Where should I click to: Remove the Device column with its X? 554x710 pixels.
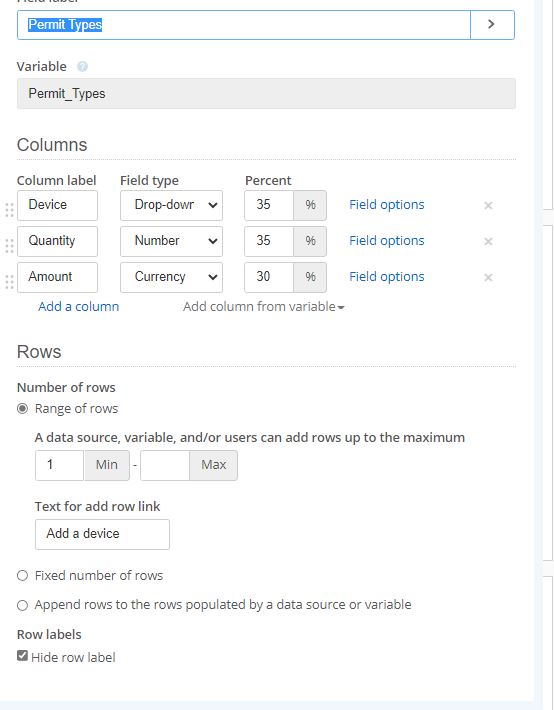pos(488,206)
